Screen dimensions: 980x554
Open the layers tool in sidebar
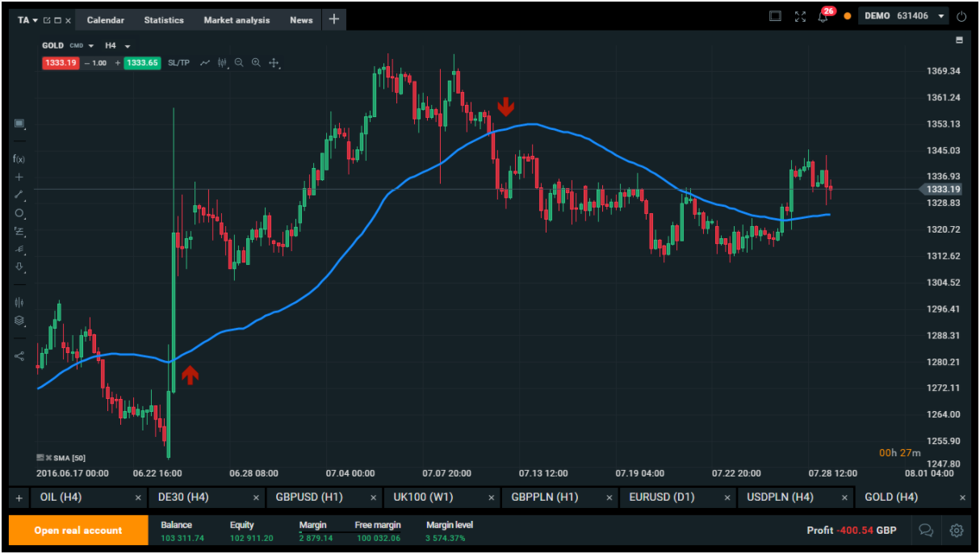(x=19, y=321)
